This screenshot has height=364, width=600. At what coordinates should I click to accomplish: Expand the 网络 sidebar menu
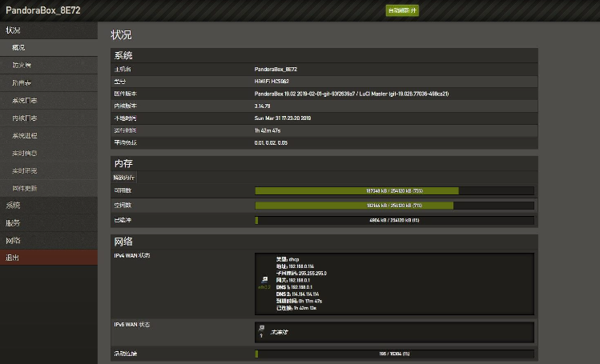pyautogui.click(x=13, y=241)
